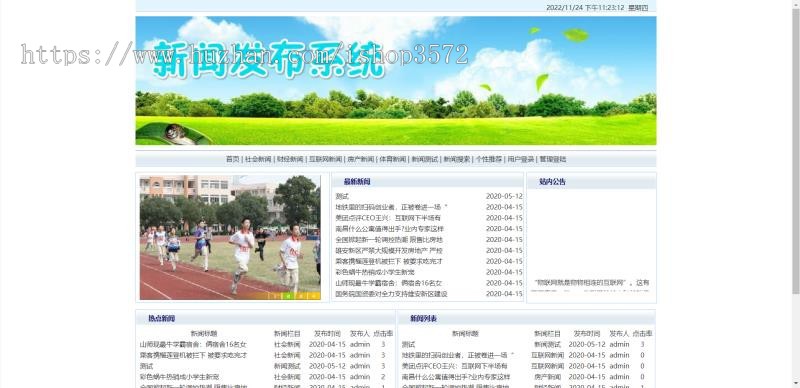Click 新闻测试 category cell in 热点新闻 table
The image size is (800, 388).
pyautogui.click(x=287, y=366)
